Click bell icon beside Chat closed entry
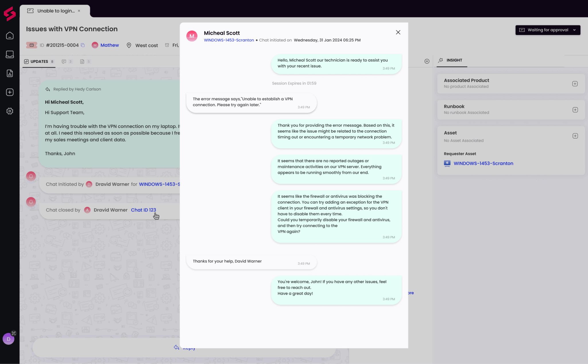Viewport: 588px width, 364px height. point(31,202)
